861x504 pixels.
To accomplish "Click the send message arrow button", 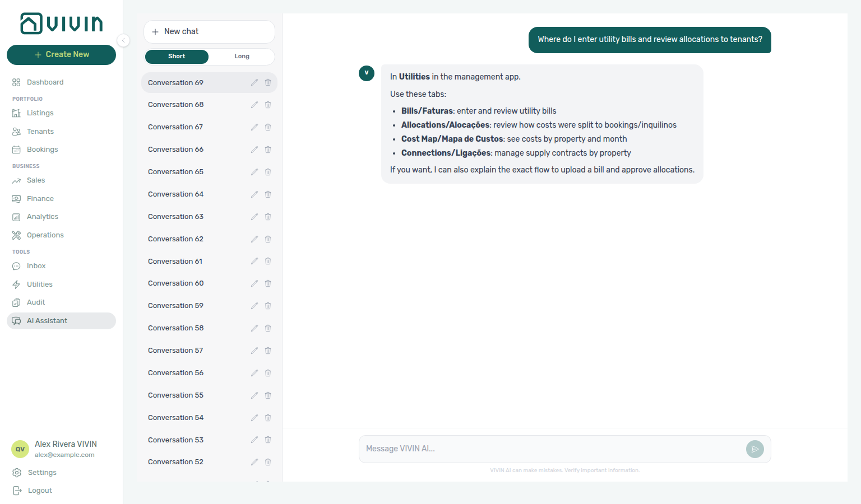I will click(755, 449).
